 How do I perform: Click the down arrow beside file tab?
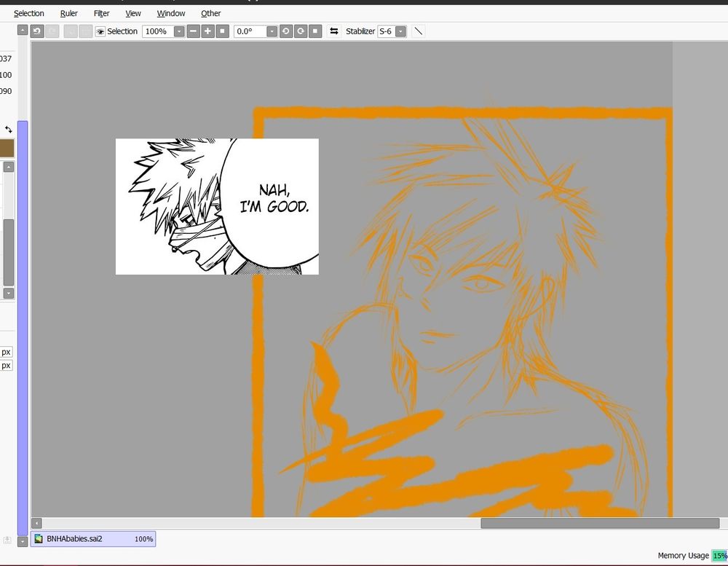coord(23,541)
